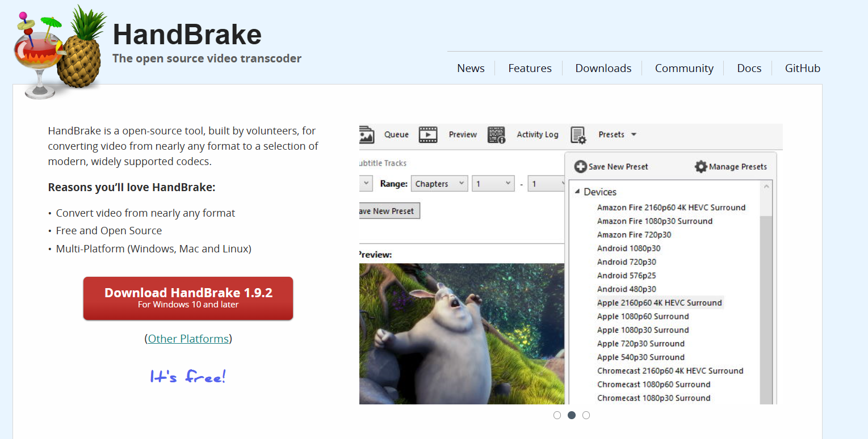This screenshot has height=439, width=868.
Task: Click the preset list scroll up arrow
Action: (766, 187)
